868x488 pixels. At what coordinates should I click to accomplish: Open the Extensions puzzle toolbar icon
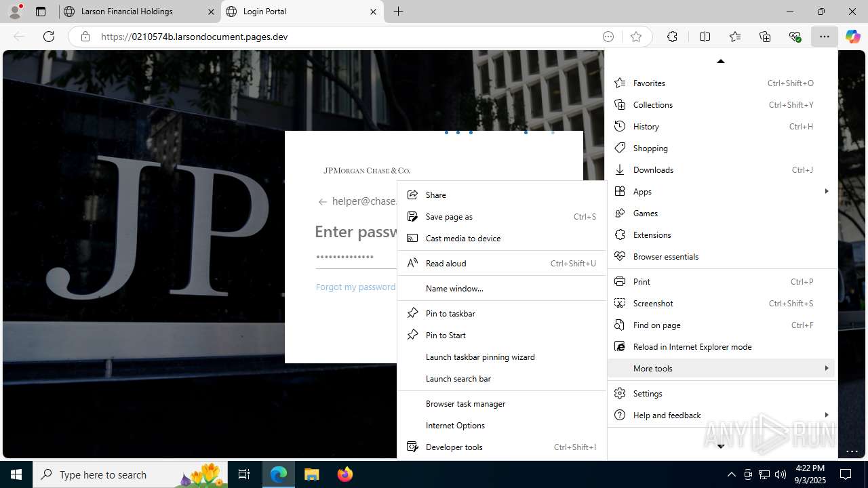(x=672, y=37)
